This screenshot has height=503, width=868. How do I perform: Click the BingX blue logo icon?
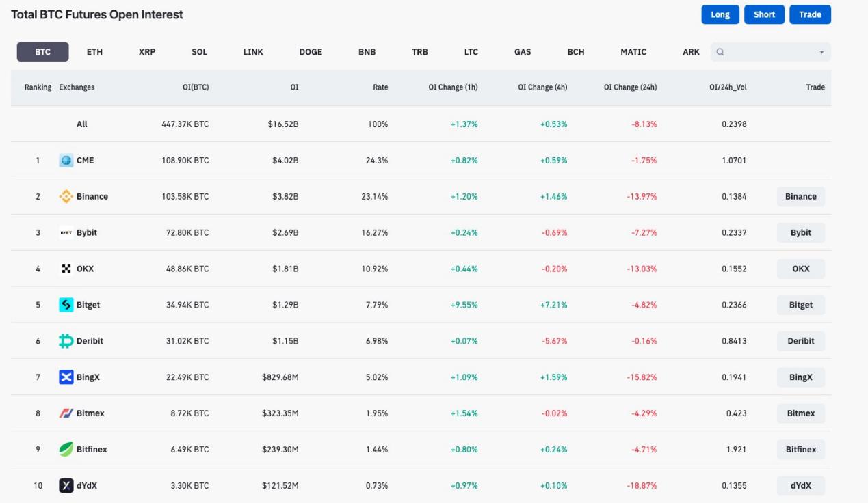(66, 377)
